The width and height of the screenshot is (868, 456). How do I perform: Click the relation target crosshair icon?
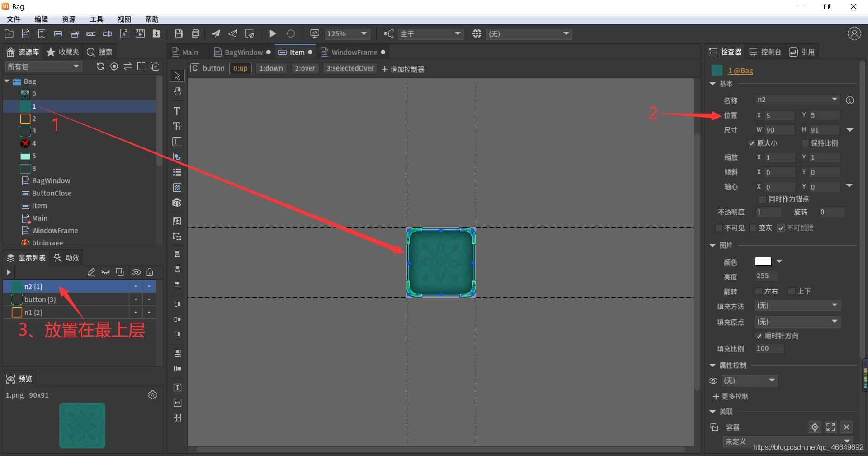click(815, 427)
